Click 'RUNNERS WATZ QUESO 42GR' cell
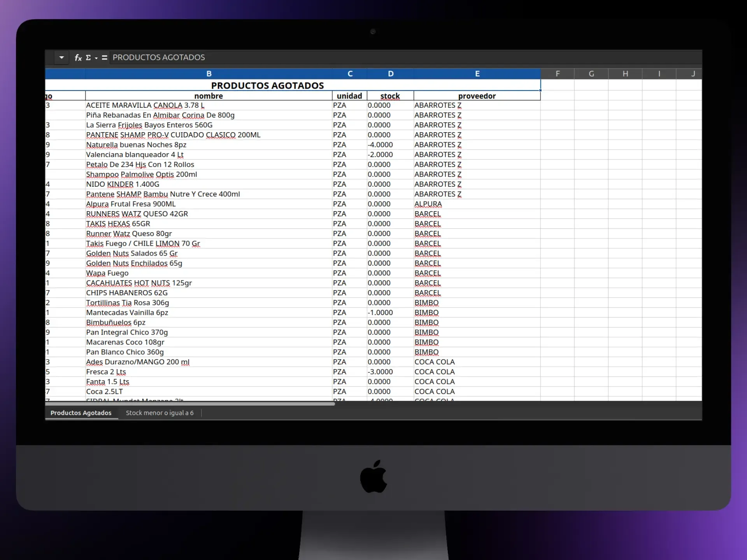747x560 pixels. tap(209, 214)
